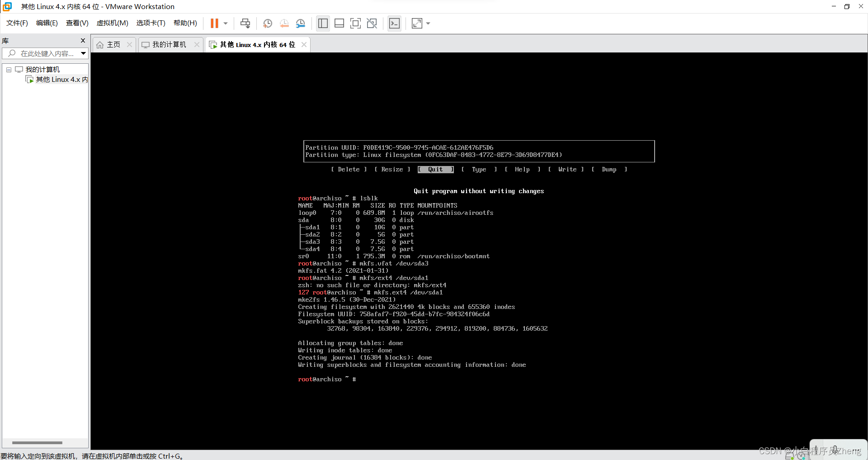The image size is (868, 460).
Task: Click the highlighted Quit option
Action: pyautogui.click(x=435, y=169)
